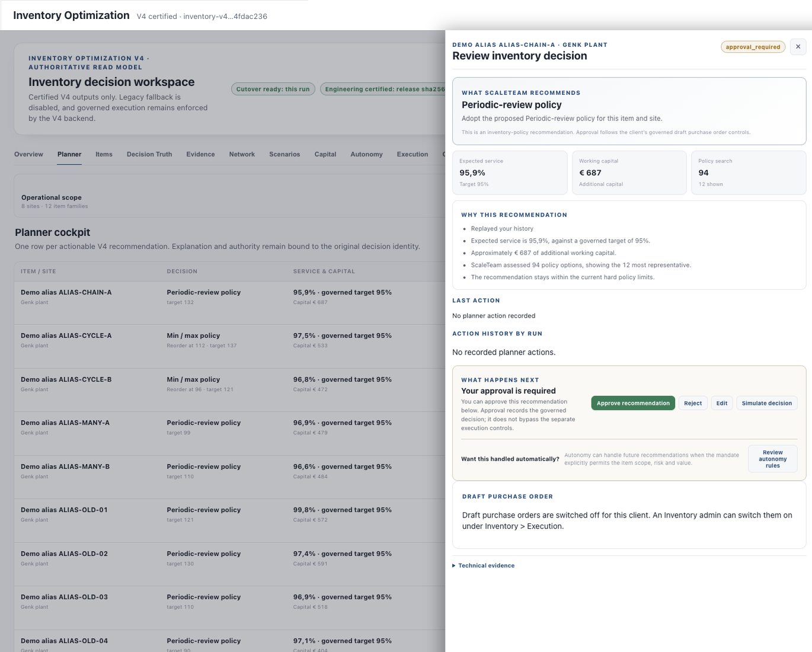The width and height of the screenshot is (812, 652).
Task: Select the Demo alias ALIAS-CHAIN-A row
Action: point(230,303)
